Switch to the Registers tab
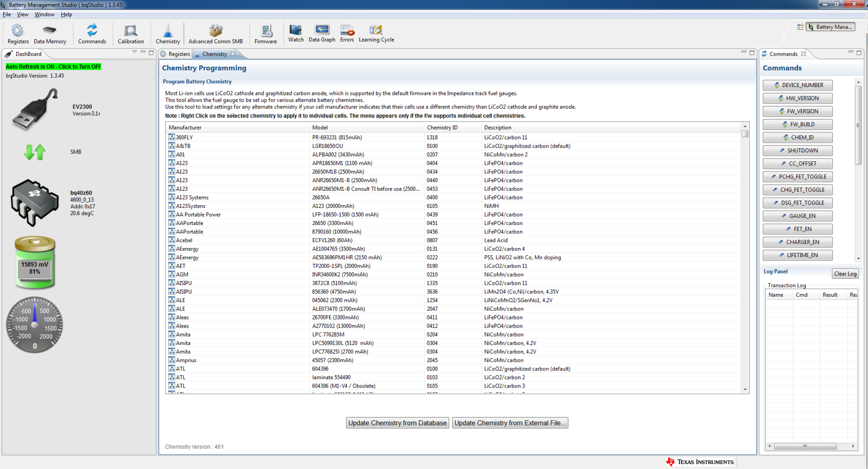Viewport: 868px width, 469px height. pyautogui.click(x=175, y=54)
